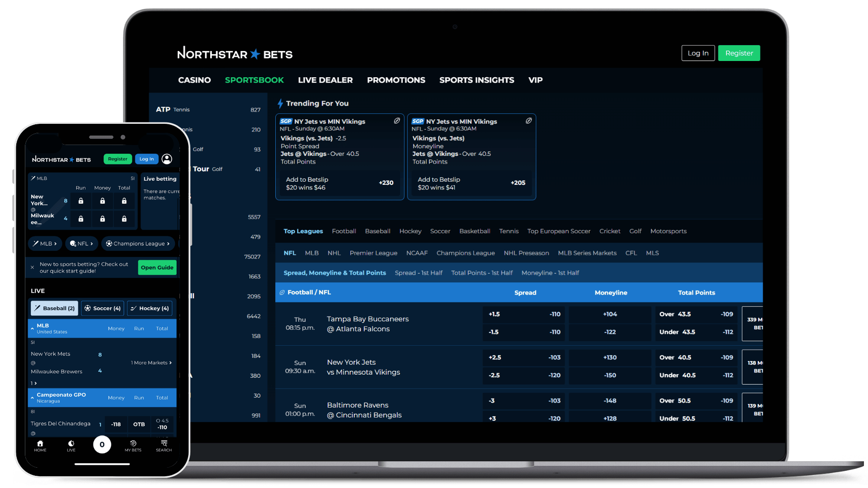The width and height of the screenshot is (868, 488).
Task: Select Spread - 1st Half market tab
Action: (419, 273)
